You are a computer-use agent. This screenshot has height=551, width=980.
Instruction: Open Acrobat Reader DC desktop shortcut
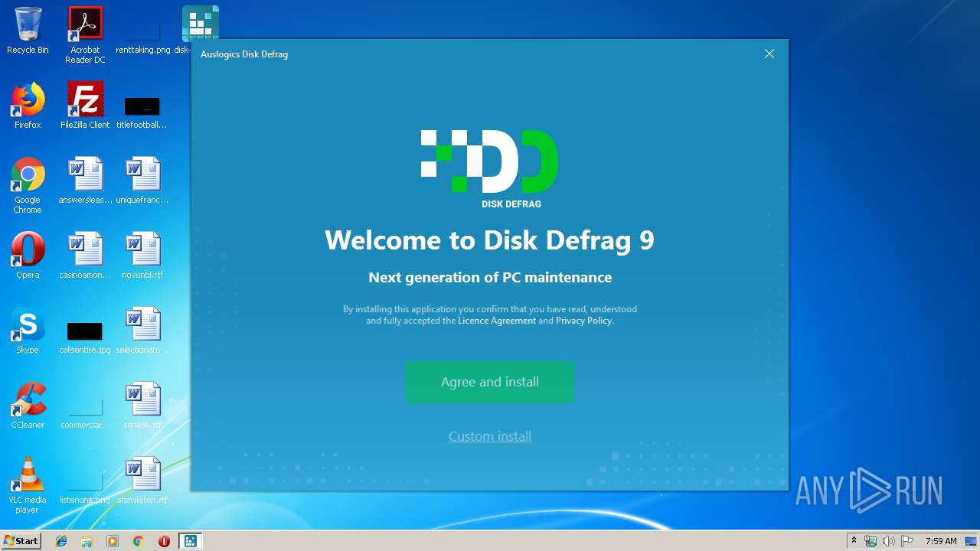pyautogui.click(x=85, y=34)
